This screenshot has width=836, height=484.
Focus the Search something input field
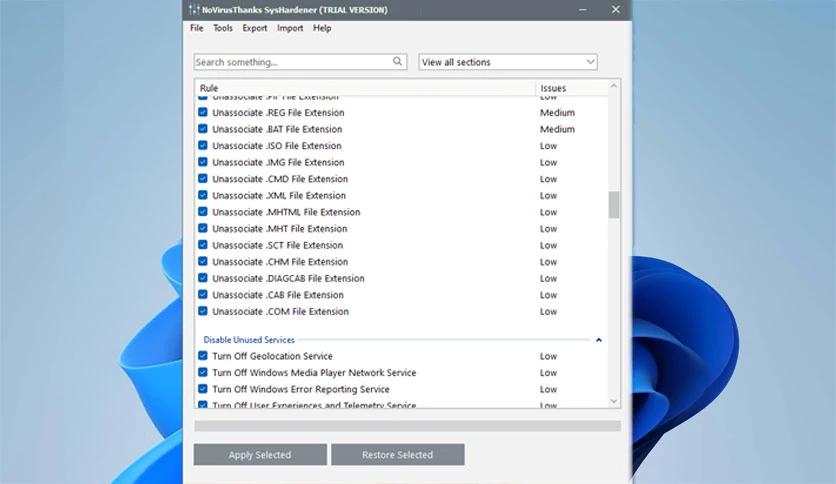pyautogui.click(x=290, y=62)
